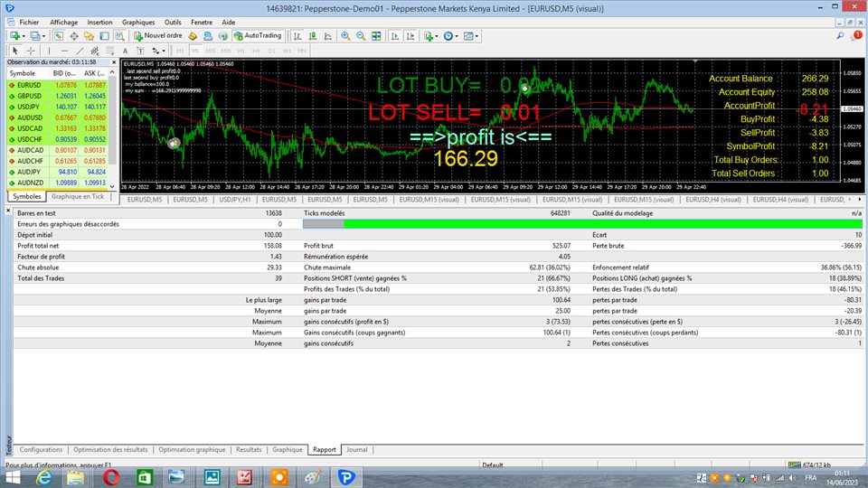Image resolution: width=868 pixels, height=488 pixels.
Task: Click the New Chart icon
Action: point(15,36)
